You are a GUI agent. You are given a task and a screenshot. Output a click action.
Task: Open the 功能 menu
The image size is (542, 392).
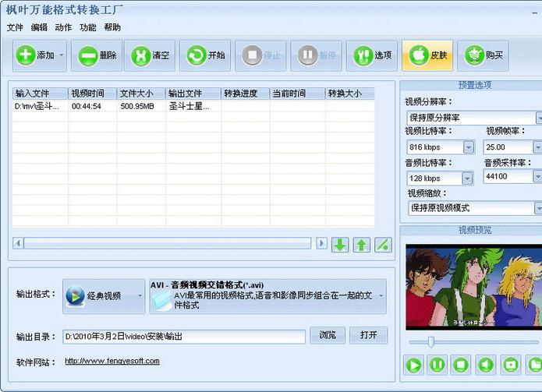point(88,27)
